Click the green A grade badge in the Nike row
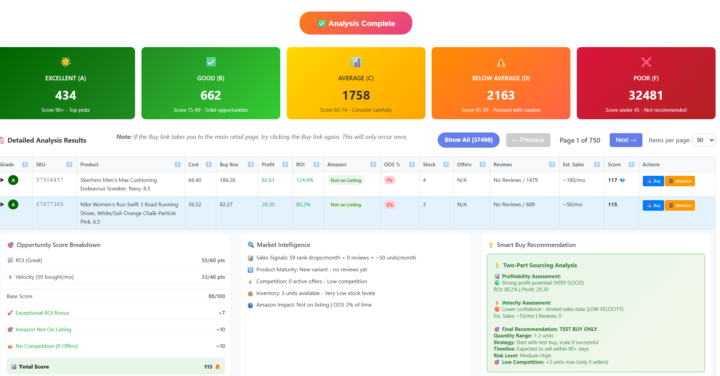The width and height of the screenshot is (720, 376). (x=13, y=204)
